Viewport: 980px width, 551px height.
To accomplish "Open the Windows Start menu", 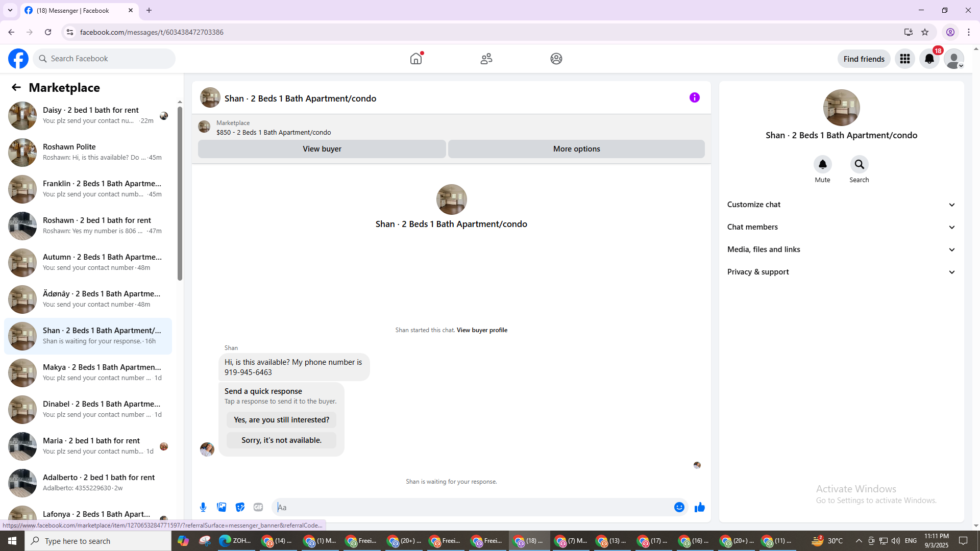I will coord(12,541).
